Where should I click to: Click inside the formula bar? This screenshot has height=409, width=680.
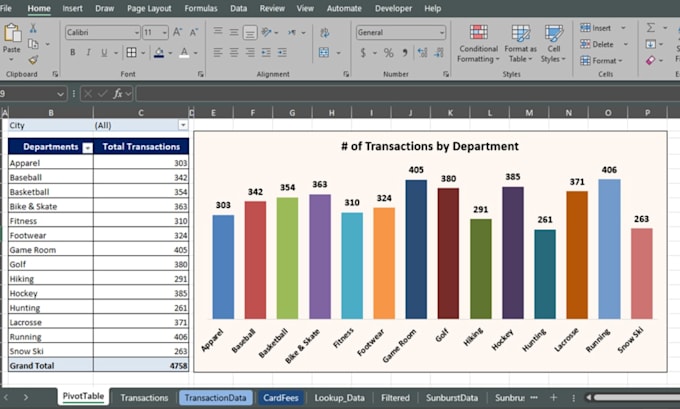tap(408, 93)
